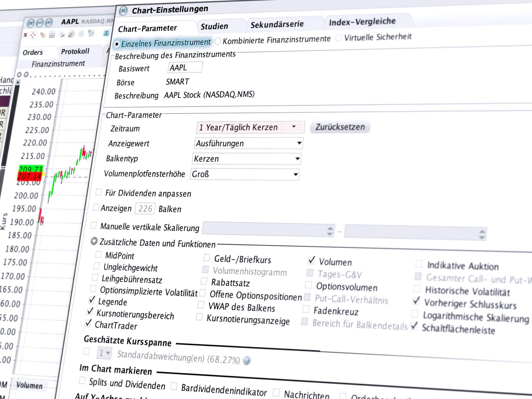Click the upper spinner of Manuelle vertikale Skalierung
This screenshot has width=532, height=399.
330,229
